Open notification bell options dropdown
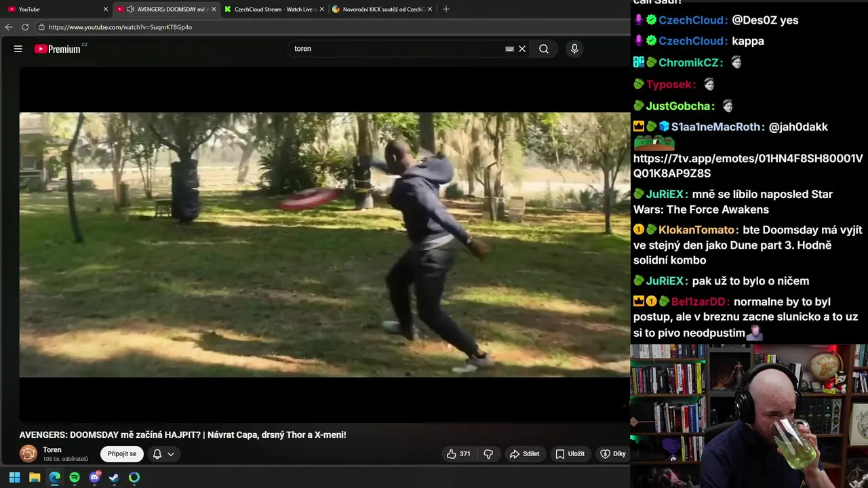Viewport: 868px width, 488px height. [163, 454]
